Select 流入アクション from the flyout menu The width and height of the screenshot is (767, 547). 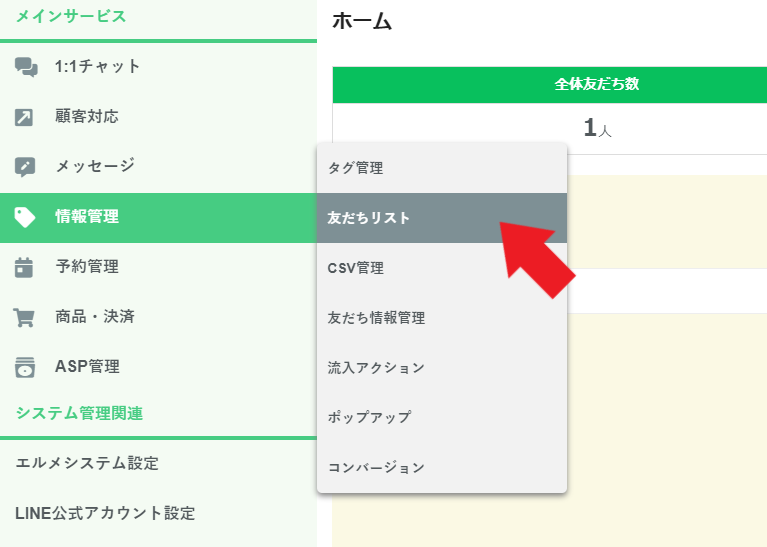pos(377,368)
